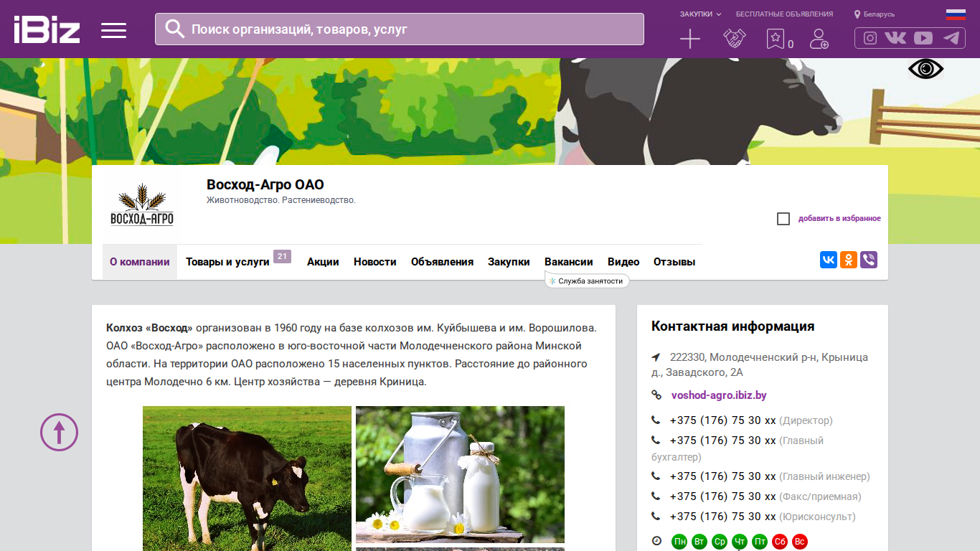Click Sunday (Вс) schedule indicator
Viewport: 980px width, 551px height.
pyautogui.click(x=800, y=542)
